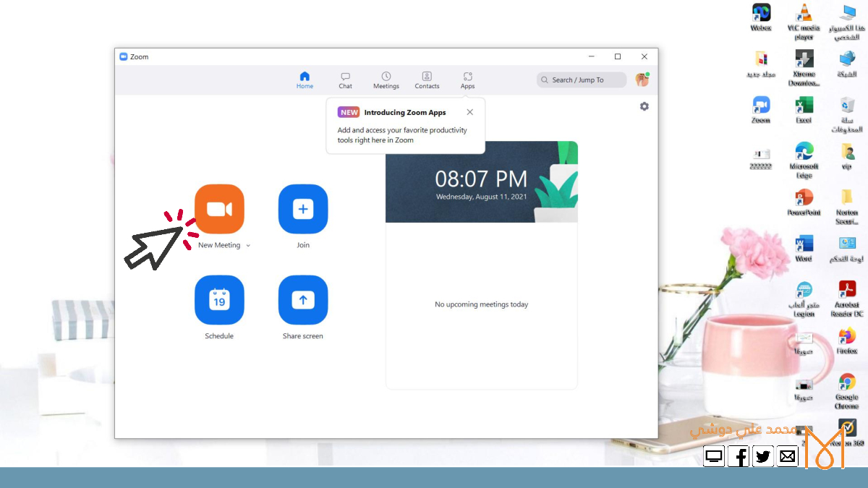Dismiss the Introducing Zoom Apps tooltip

pyautogui.click(x=470, y=112)
